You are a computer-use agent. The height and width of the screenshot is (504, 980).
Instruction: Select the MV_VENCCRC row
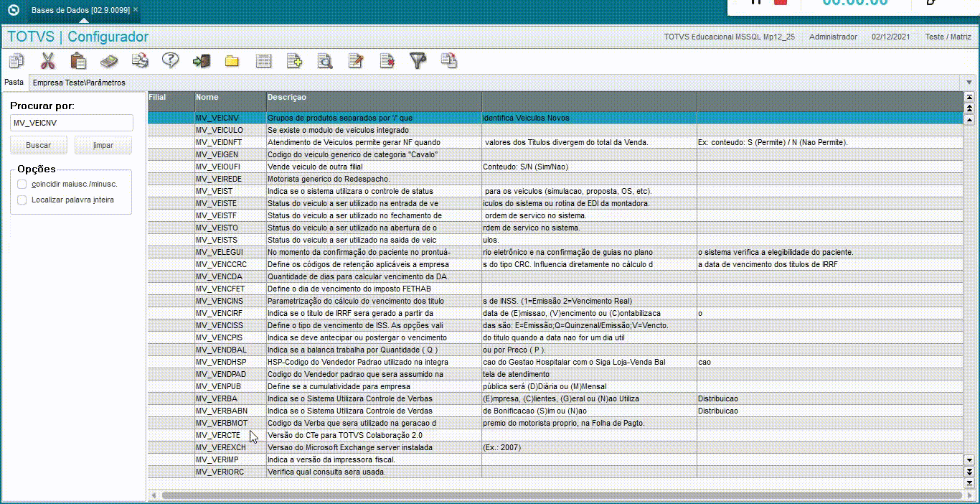pyautogui.click(x=555, y=264)
